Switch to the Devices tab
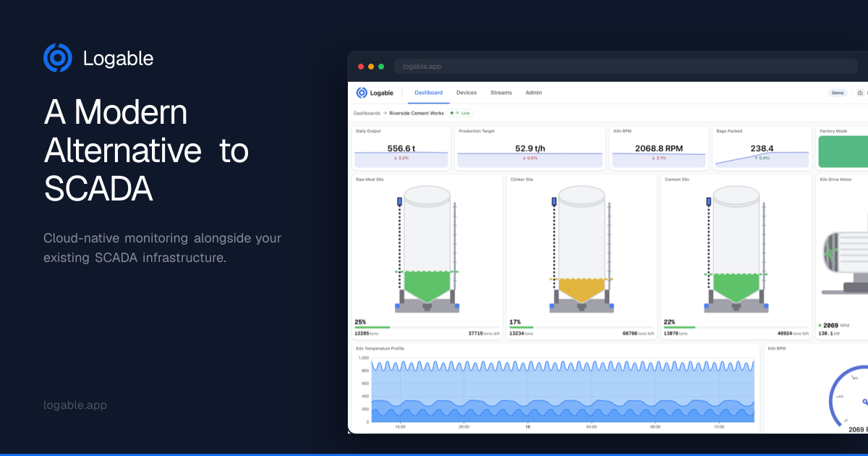 [x=467, y=93]
